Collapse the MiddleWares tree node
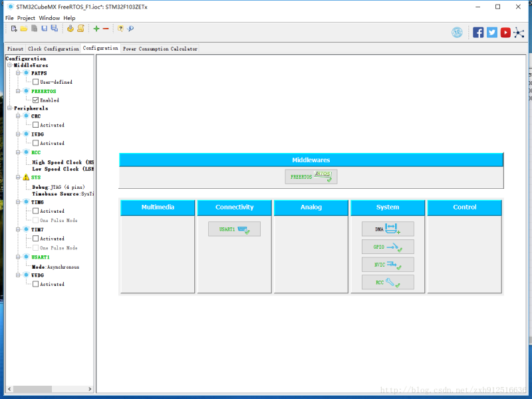 [10, 65]
